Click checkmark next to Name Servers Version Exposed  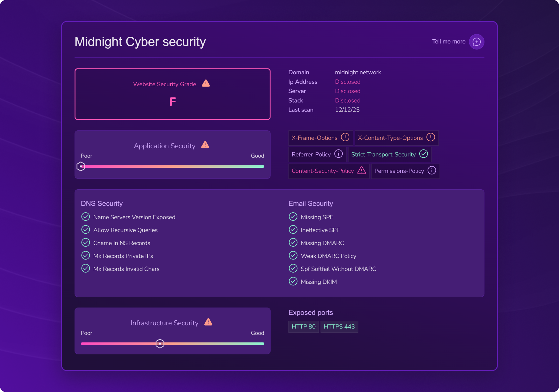(x=86, y=217)
